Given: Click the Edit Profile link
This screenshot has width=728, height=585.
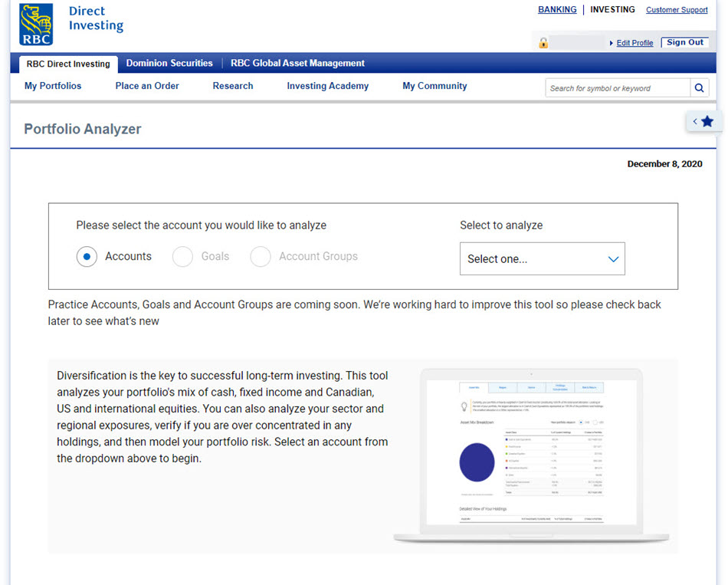Looking at the screenshot, I should (x=635, y=43).
